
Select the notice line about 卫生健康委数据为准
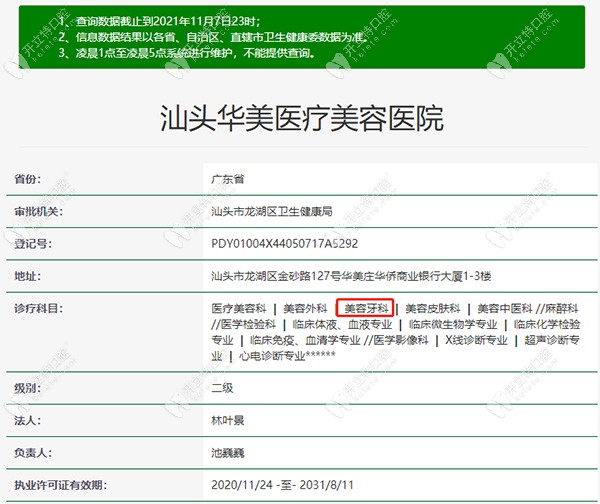pyautogui.click(x=213, y=37)
